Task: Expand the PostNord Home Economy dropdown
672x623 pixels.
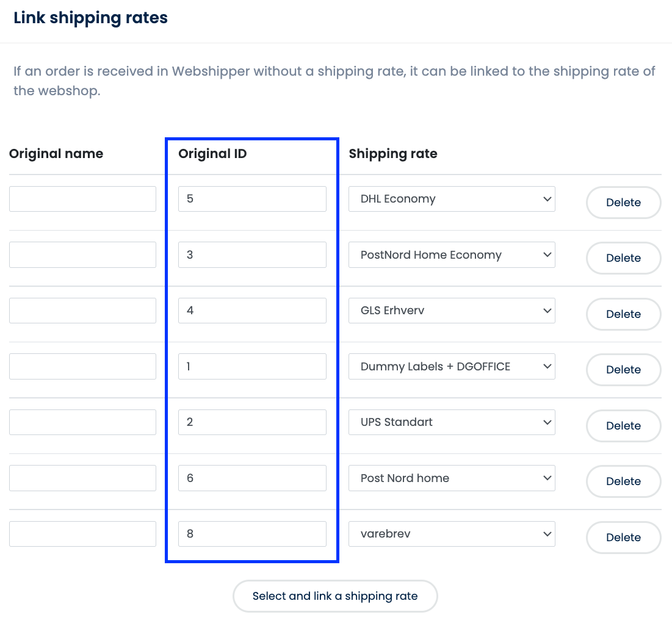Action: pyautogui.click(x=452, y=255)
